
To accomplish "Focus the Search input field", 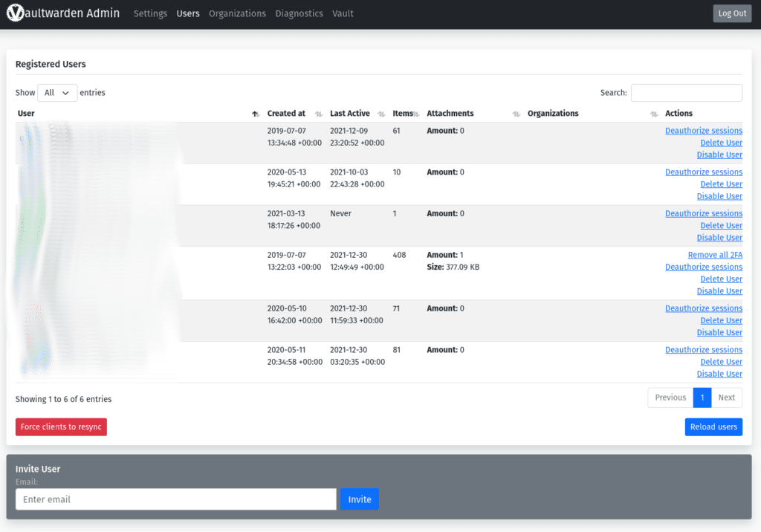I will click(686, 93).
